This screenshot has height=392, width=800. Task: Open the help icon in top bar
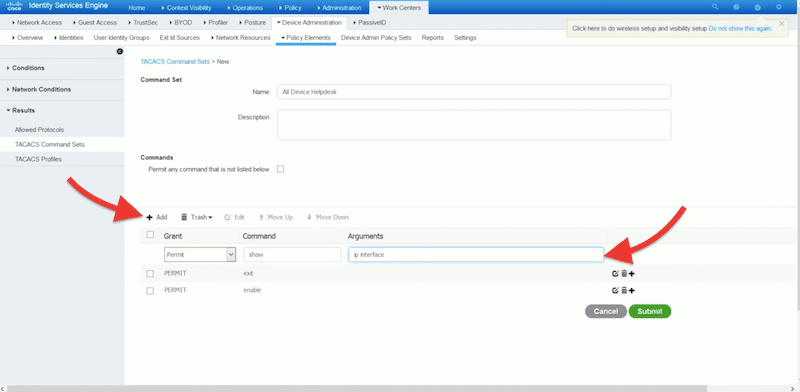click(x=736, y=7)
